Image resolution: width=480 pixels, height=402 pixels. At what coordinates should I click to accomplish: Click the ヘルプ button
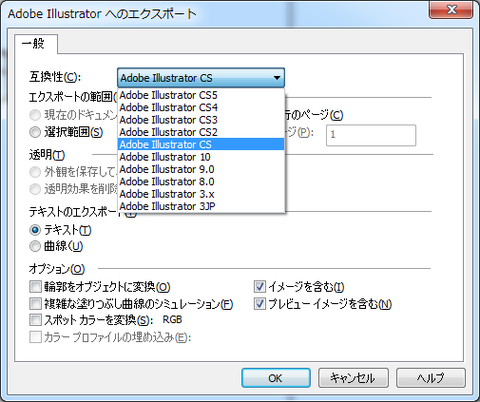431,378
